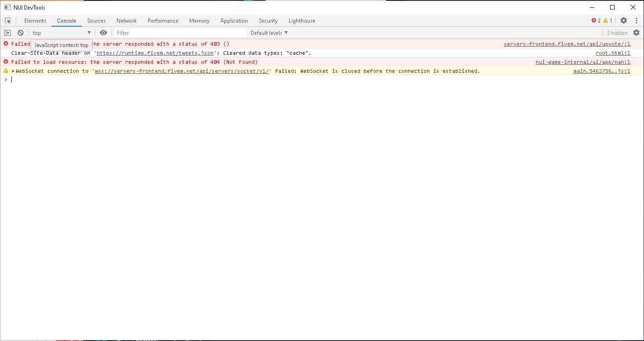The width and height of the screenshot is (644, 341).
Task: Expand the WebSocket warning message triangle
Action: coord(14,71)
